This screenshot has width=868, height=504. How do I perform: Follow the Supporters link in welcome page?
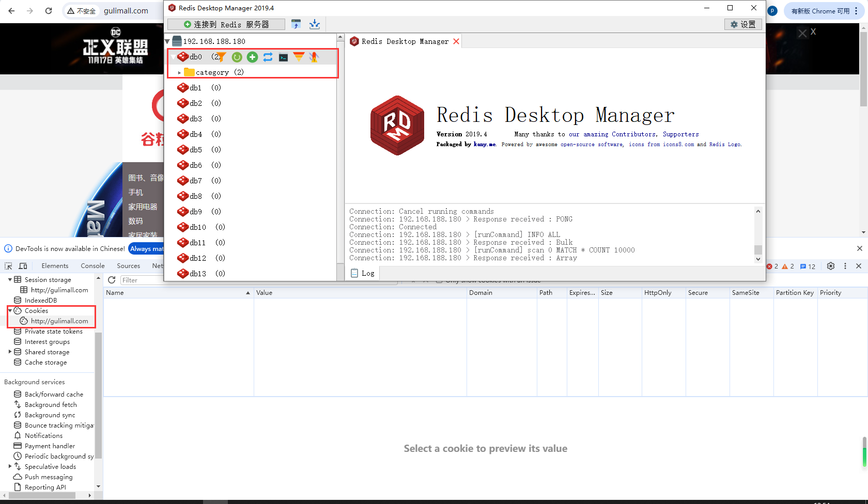point(680,134)
